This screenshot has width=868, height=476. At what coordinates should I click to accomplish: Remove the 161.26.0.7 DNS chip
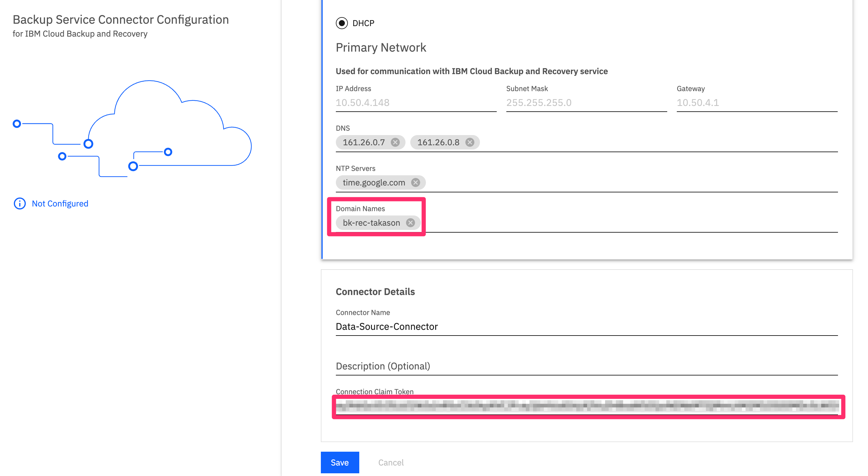(395, 143)
